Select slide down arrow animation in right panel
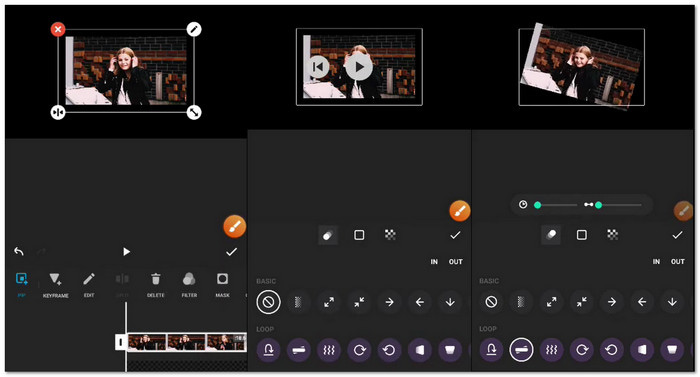The width and height of the screenshot is (700, 377). pyautogui.click(x=672, y=302)
